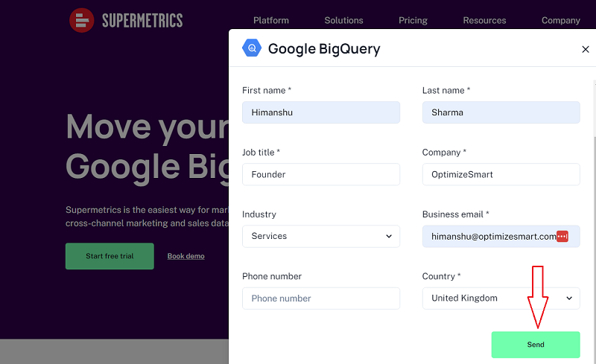Open the Country dropdown showing United Kingdom
596x364 pixels.
pos(501,298)
